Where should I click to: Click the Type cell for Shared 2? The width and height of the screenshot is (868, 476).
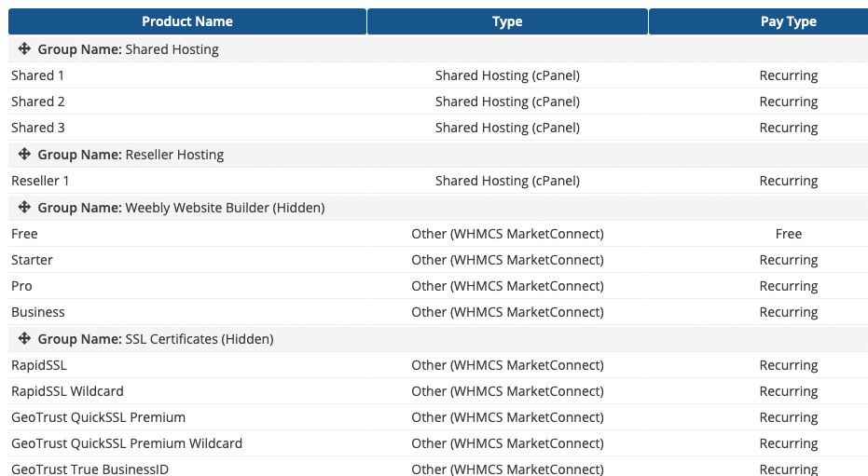[507, 102]
